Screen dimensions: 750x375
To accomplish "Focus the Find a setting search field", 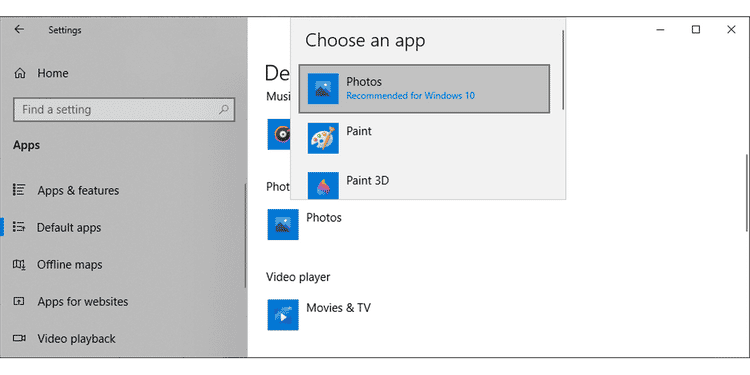I will pos(124,110).
